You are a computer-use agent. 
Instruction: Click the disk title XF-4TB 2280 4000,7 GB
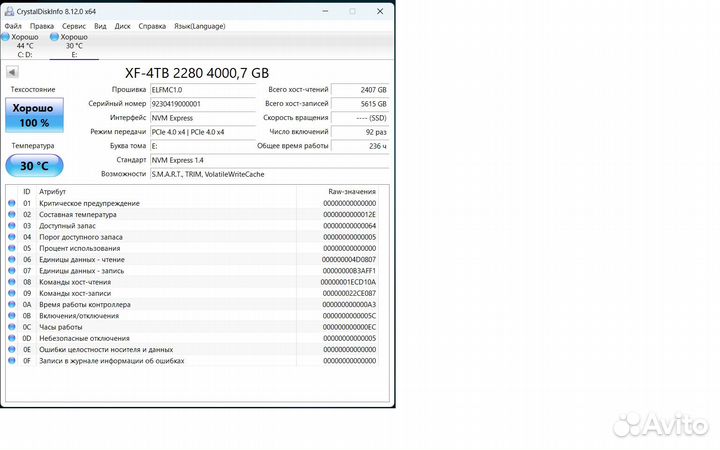(197, 73)
